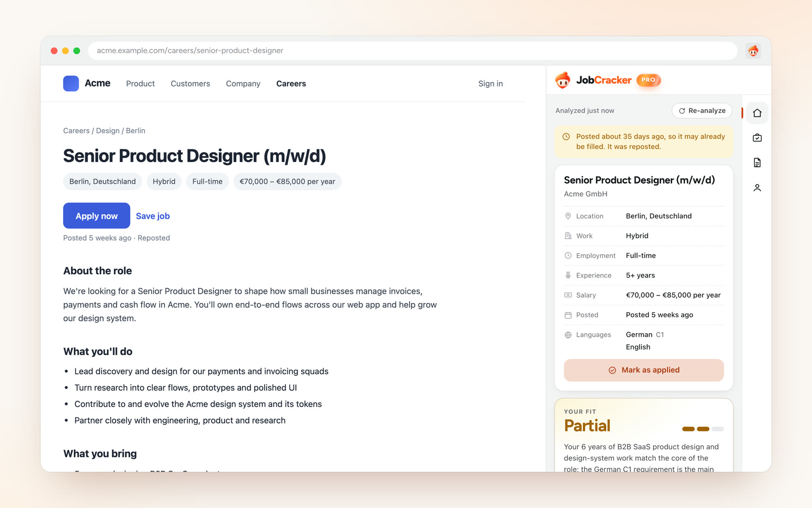Open the Customers nav menu
Viewport: 812px width, 508px height.
coord(190,84)
